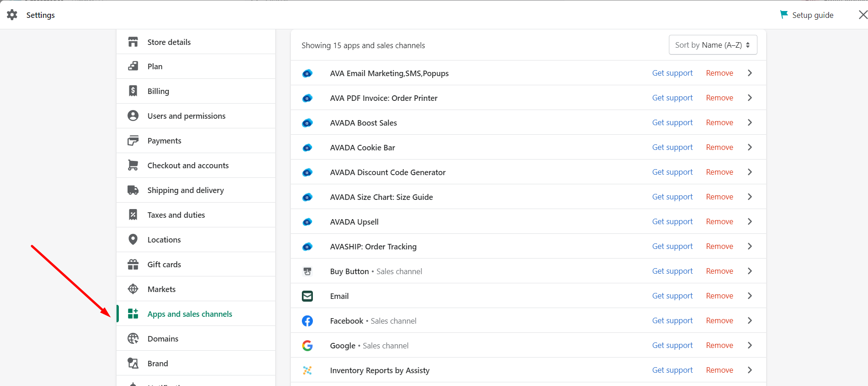
Task: Open Taxes and duties settings
Action: click(176, 215)
